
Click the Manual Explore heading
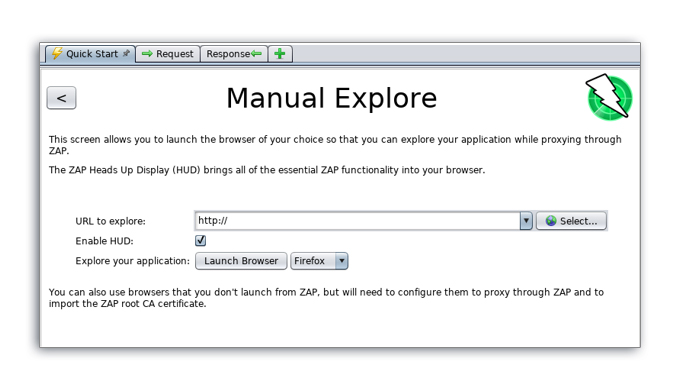[x=332, y=98]
